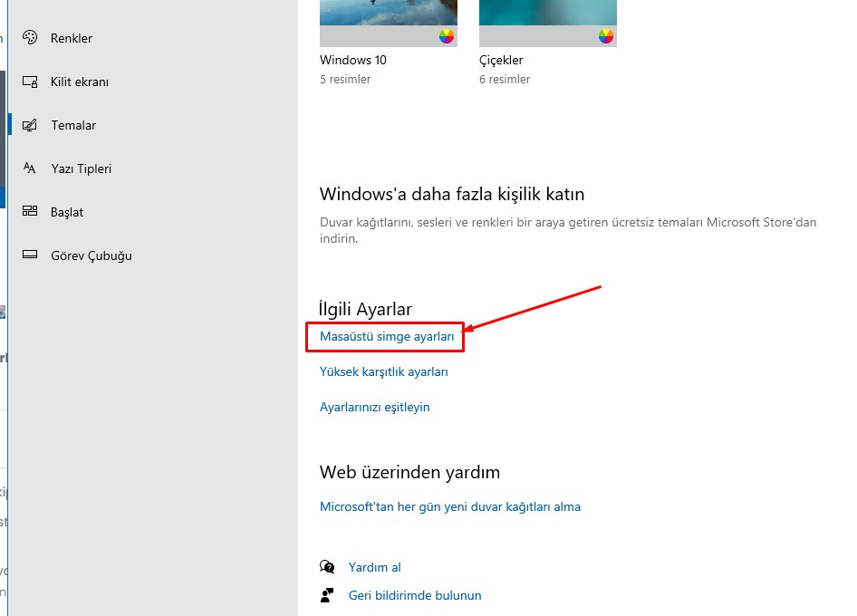
Task: Click the Yardım al link
Action: pyautogui.click(x=374, y=567)
